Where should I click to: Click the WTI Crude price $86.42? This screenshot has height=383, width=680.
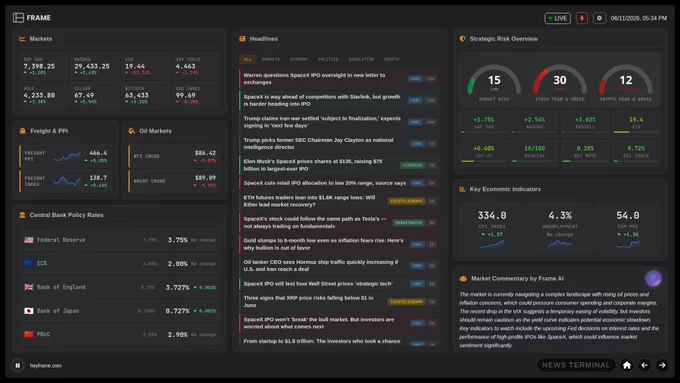206,153
